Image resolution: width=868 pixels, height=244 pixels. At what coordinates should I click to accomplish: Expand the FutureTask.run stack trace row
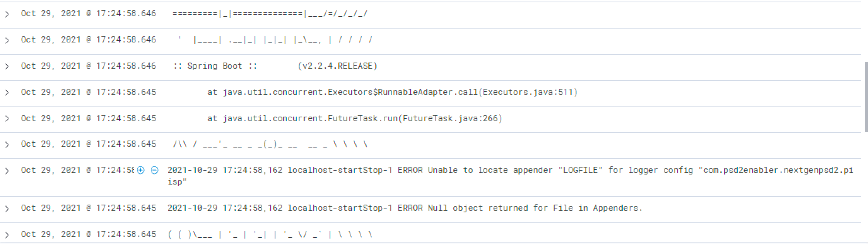click(x=7, y=119)
